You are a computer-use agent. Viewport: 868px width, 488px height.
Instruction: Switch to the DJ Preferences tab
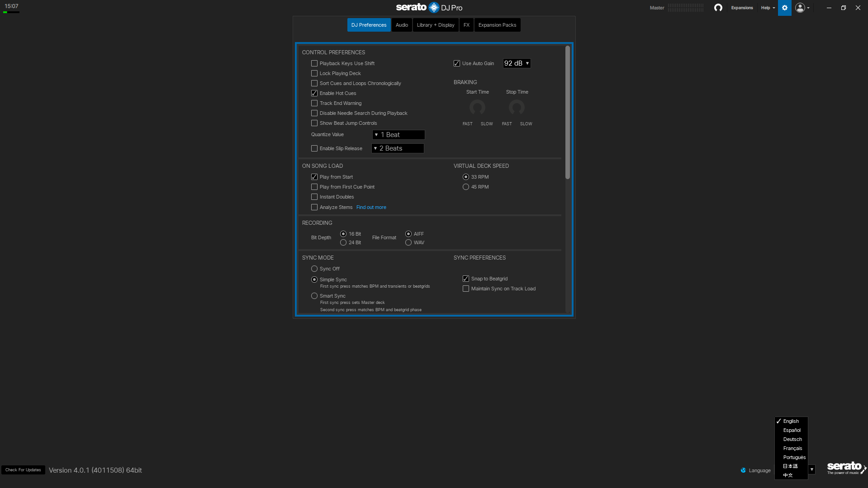369,25
